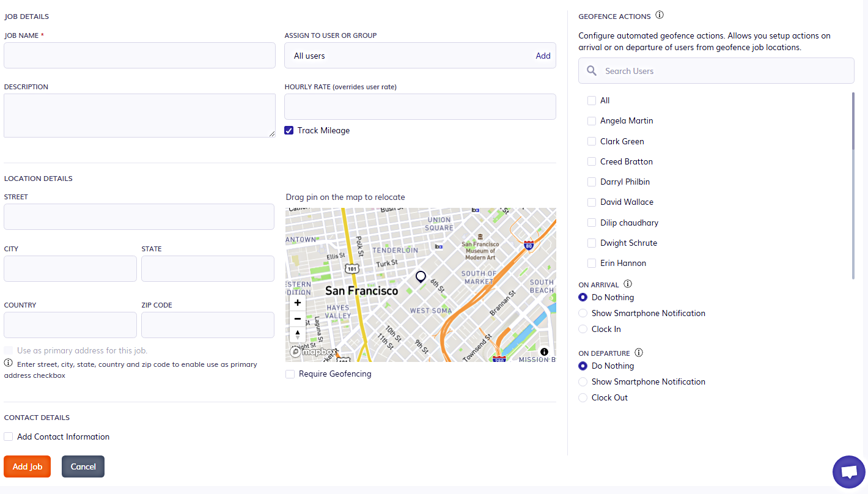
Task: Click the map zoom out minus icon
Action: 298,319
